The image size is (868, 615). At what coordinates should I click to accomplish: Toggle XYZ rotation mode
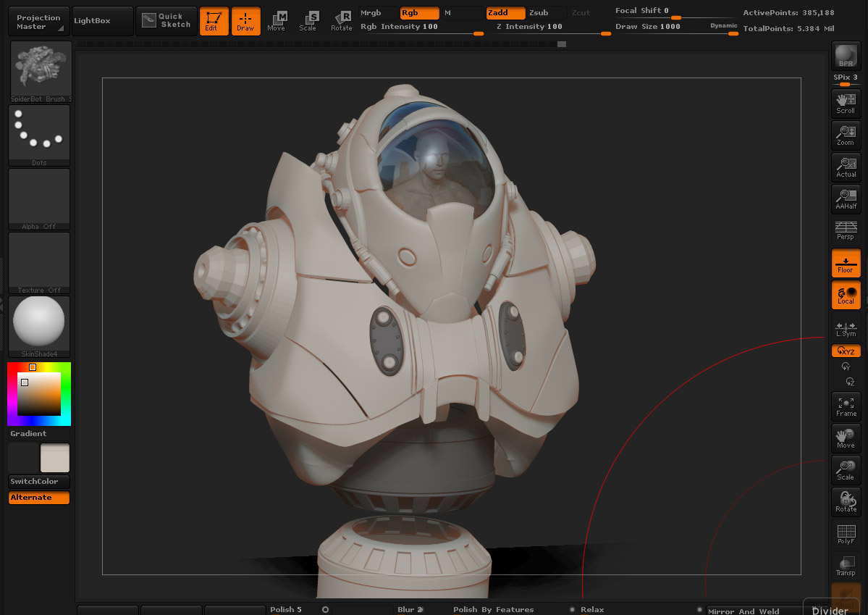tap(846, 351)
